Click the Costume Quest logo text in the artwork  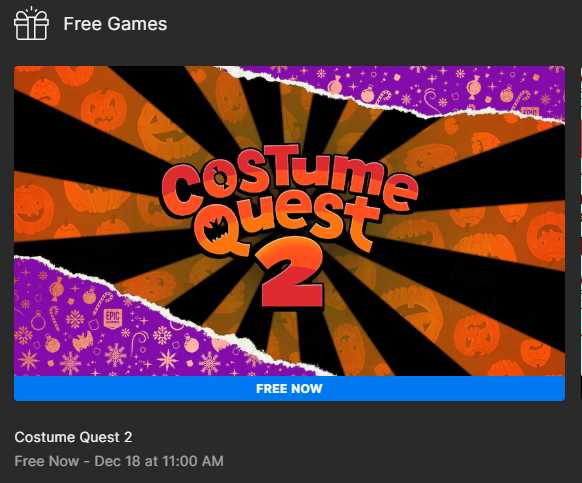point(290,200)
